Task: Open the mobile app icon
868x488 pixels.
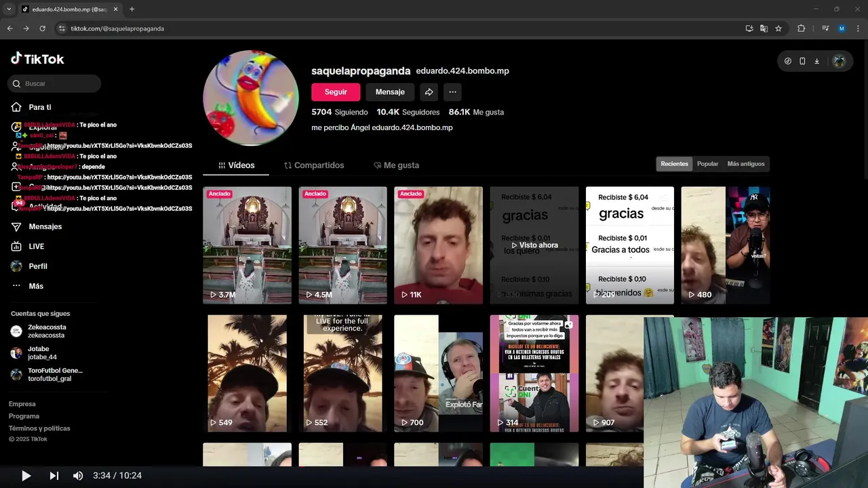Action: pos(802,61)
